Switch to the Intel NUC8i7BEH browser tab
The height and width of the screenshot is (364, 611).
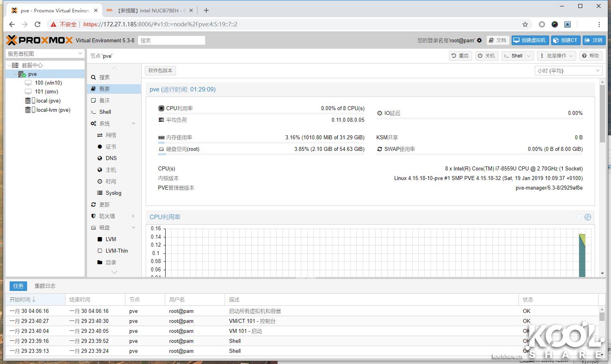pyautogui.click(x=148, y=10)
